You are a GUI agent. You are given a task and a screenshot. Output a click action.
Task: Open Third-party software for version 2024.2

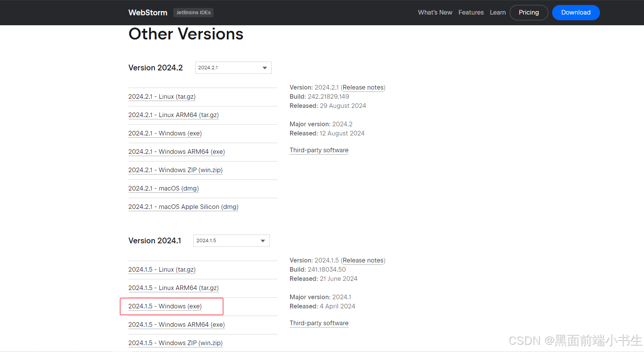[x=319, y=150]
